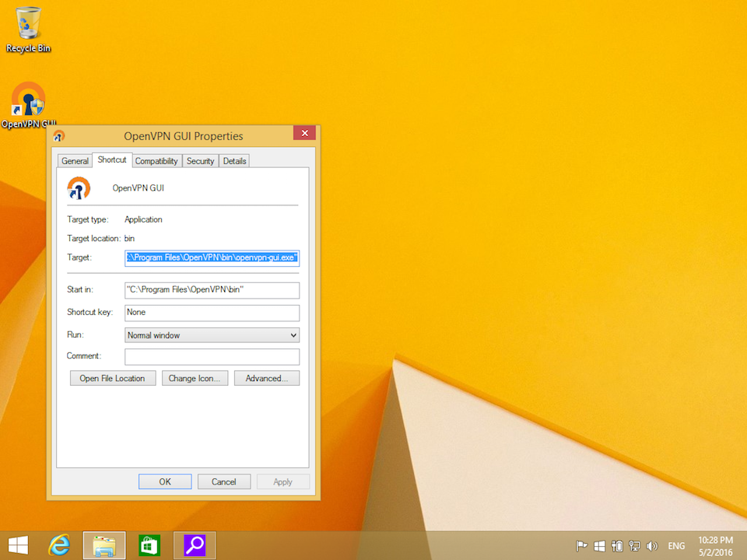
Task: Select the OpenVPN GUI desktop shortcut
Action: click(x=28, y=105)
